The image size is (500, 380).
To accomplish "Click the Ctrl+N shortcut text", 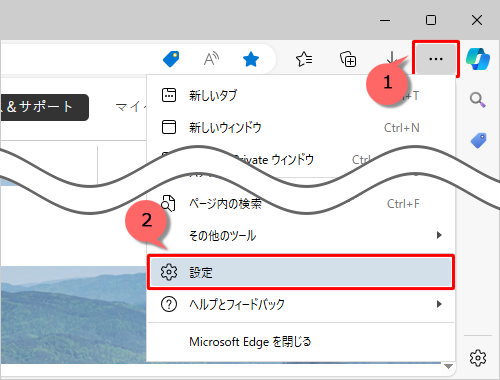I will click(x=402, y=128).
